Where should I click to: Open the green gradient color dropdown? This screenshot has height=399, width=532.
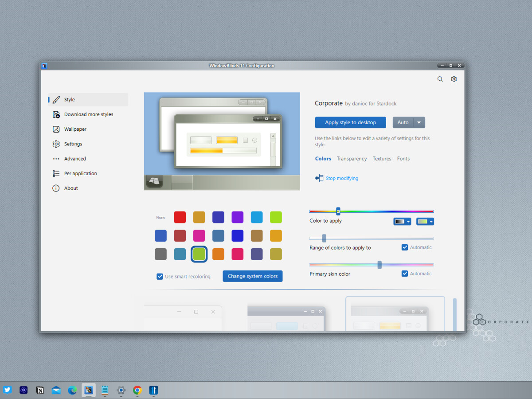(x=425, y=222)
